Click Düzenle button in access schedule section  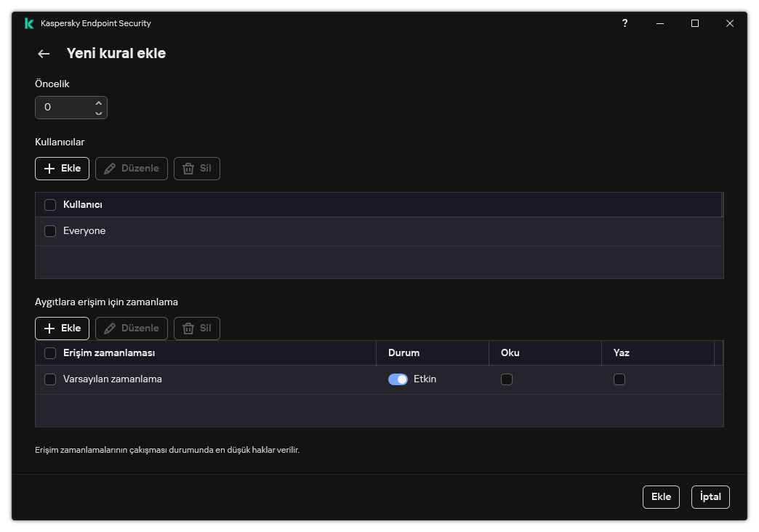point(132,329)
